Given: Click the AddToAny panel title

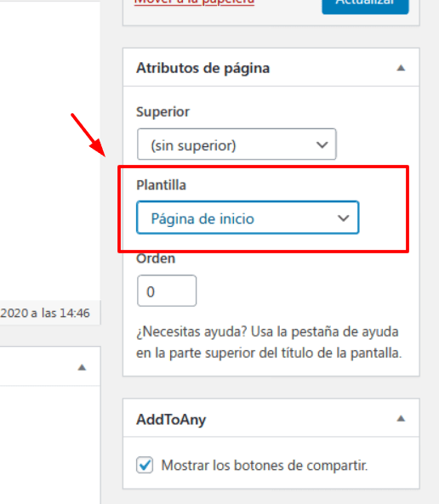Looking at the screenshot, I should point(171,420).
